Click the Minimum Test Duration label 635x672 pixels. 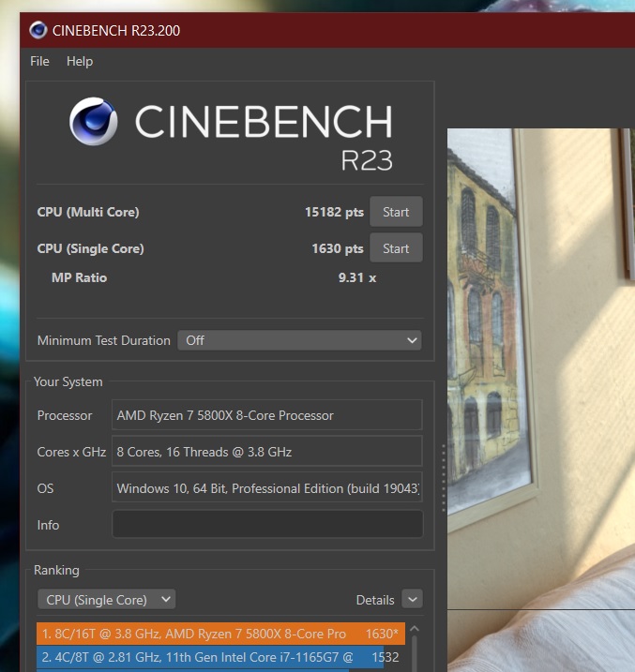(104, 340)
